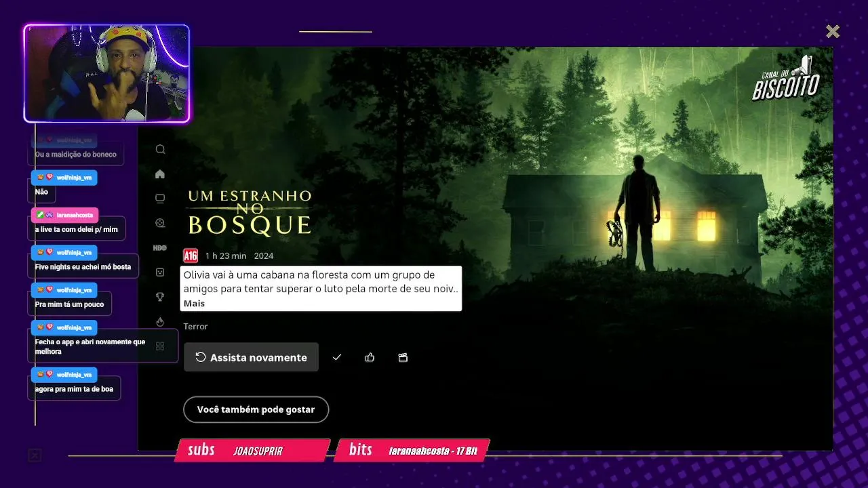868x488 pixels.
Task: Toggle the thumbs up like button
Action: [370, 357]
